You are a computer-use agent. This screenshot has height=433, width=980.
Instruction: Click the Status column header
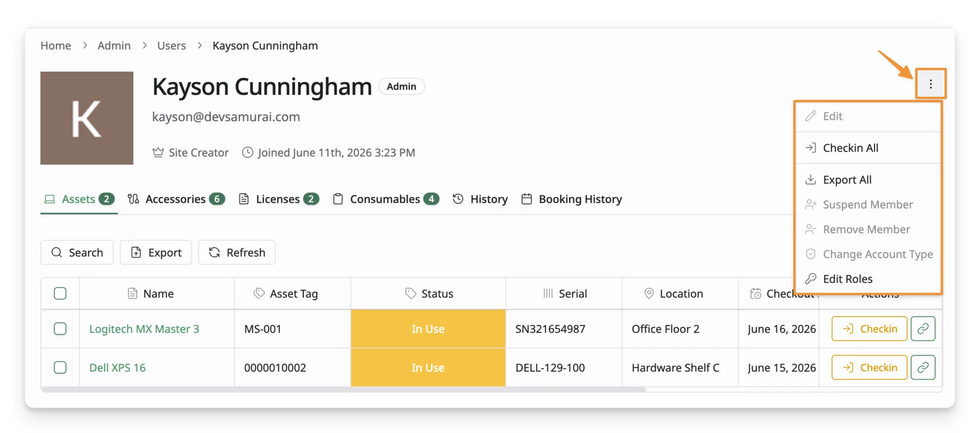click(429, 294)
